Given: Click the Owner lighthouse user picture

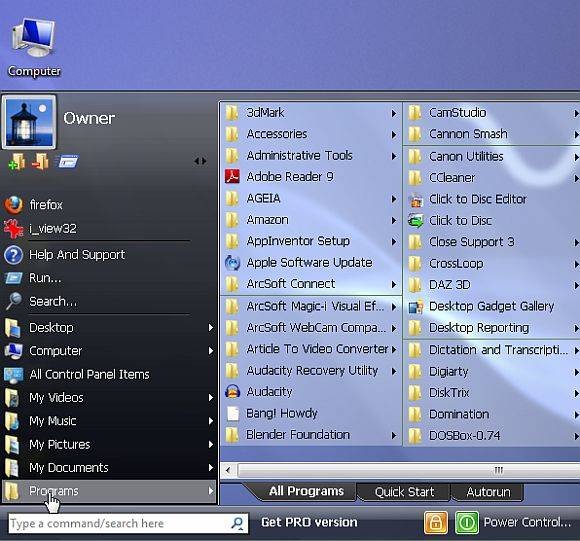Looking at the screenshot, I should 29,122.
